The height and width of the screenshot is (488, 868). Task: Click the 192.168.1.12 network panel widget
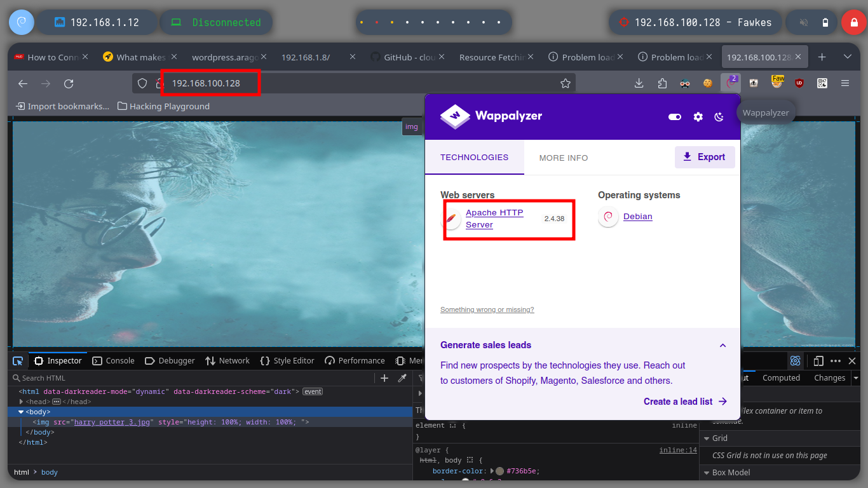(x=97, y=22)
